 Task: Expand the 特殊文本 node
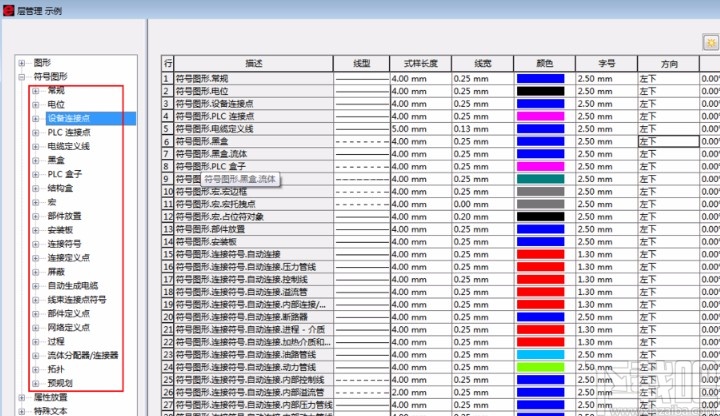pos(22,411)
